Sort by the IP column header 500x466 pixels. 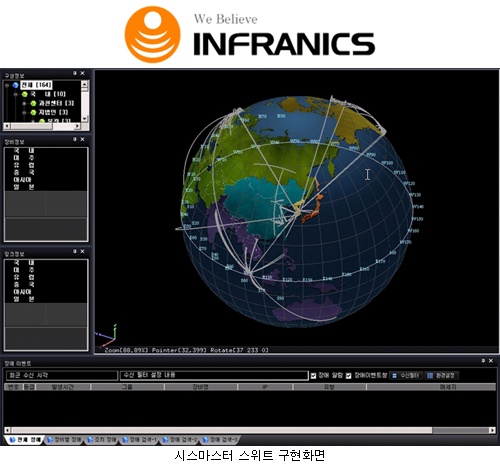(265, 387)
